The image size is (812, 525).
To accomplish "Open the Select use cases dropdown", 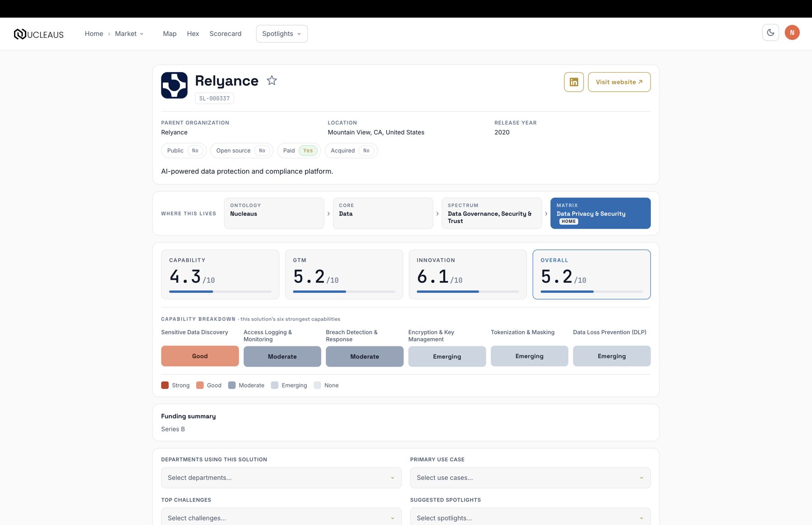I will click(x=530, y=478).
